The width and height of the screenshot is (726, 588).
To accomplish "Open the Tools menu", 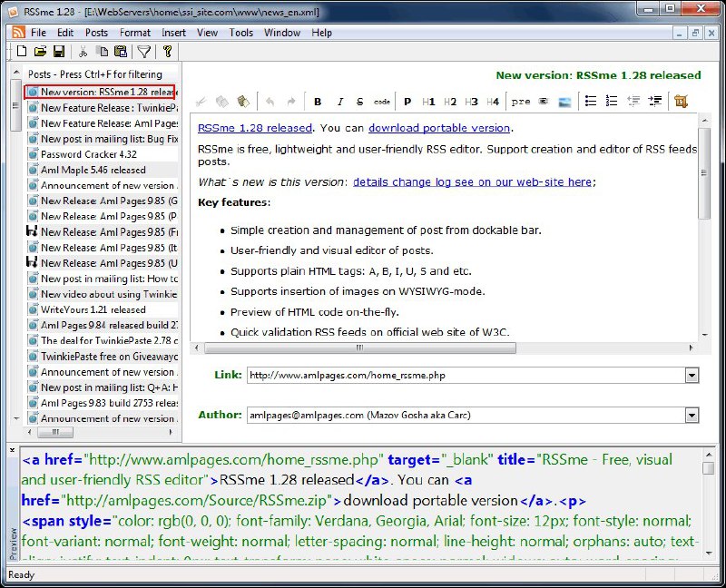I will tap(241, 33).
